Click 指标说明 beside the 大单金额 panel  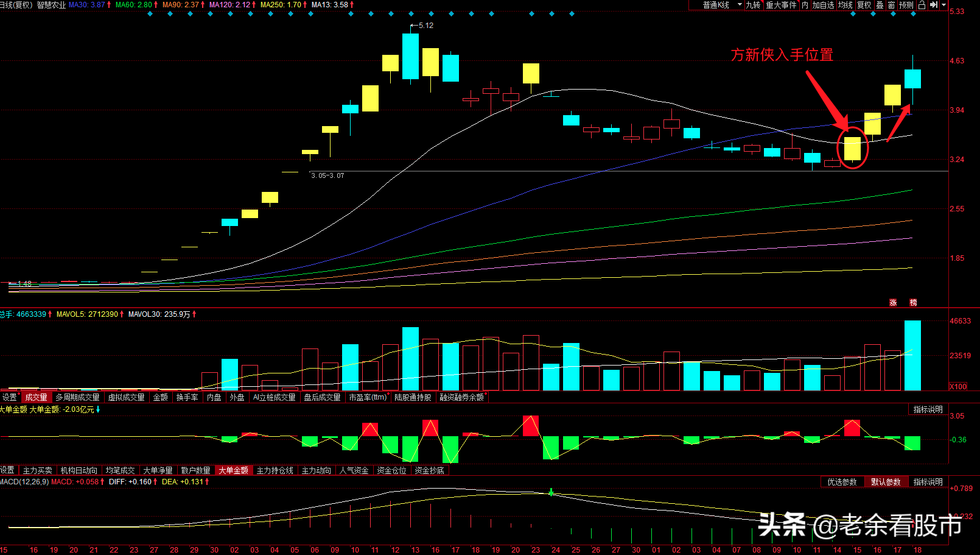pyautogui.click(x=928, y=409)
